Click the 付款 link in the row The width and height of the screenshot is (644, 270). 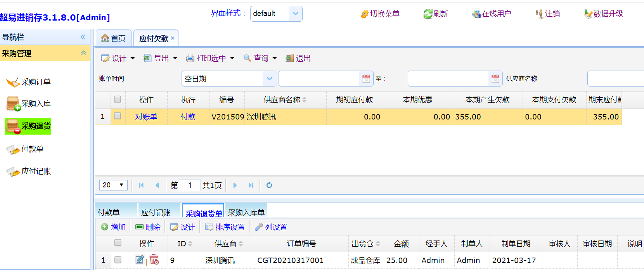(188, 117)
